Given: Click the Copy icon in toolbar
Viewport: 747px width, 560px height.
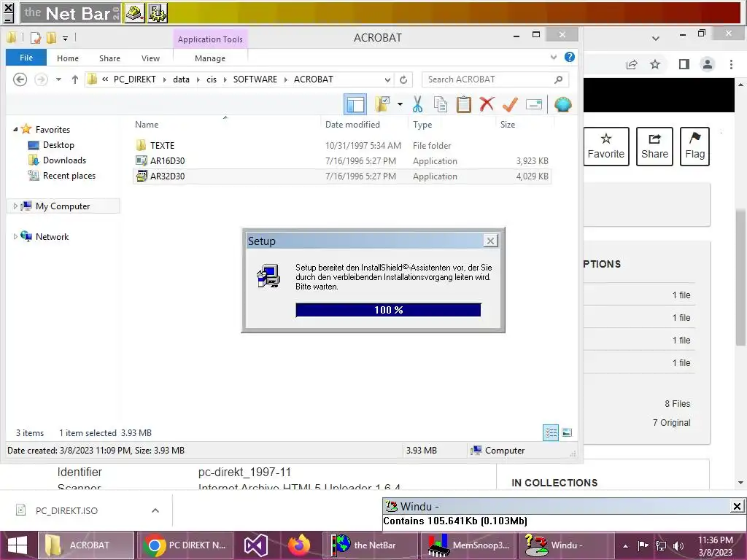Looking at the screenshot, I should click(x=440, y=104).
